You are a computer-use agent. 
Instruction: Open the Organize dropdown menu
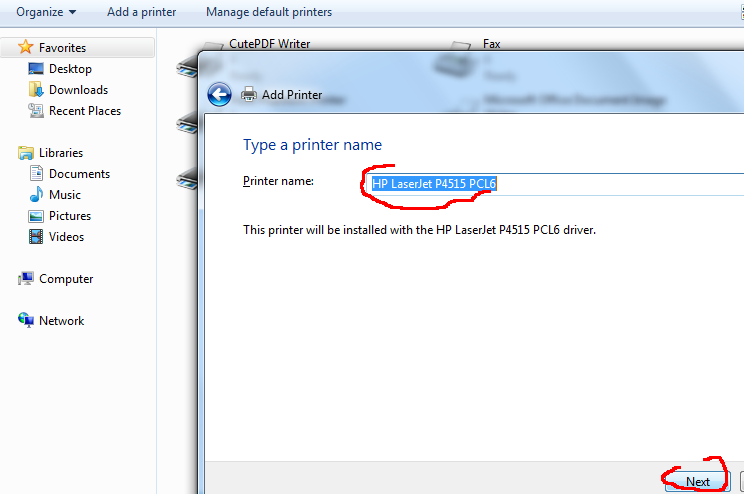click(x=46, y=12)
